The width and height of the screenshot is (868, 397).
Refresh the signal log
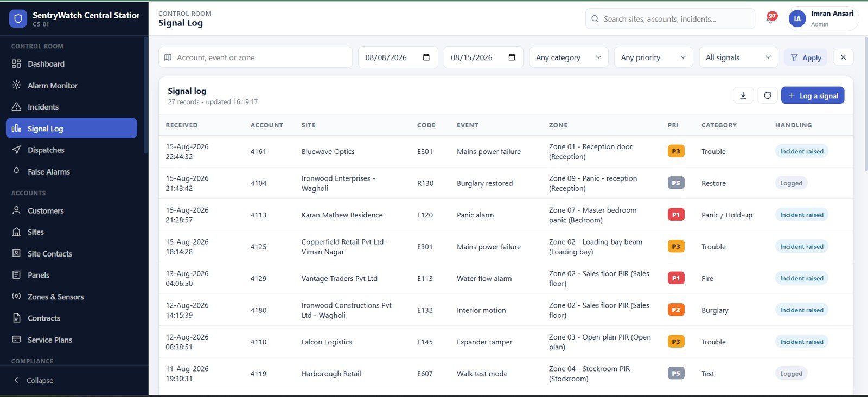tap(768, 95)
